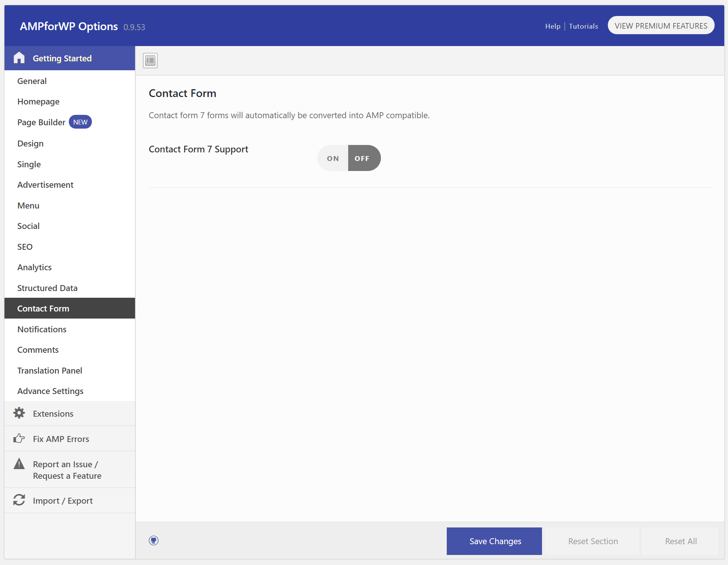Viewport: 728px width, 565px height.
Task: Open the Tutorials link
Action: coord(583,26)
